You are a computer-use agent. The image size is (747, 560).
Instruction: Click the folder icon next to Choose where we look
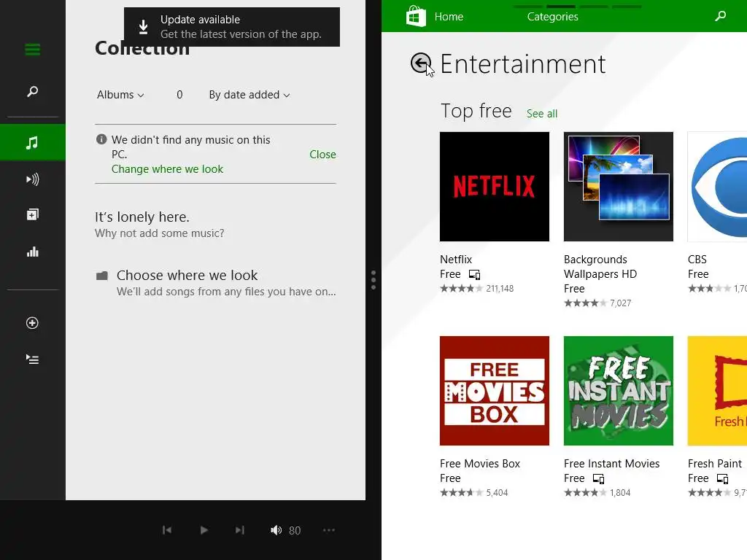(102, 276)
